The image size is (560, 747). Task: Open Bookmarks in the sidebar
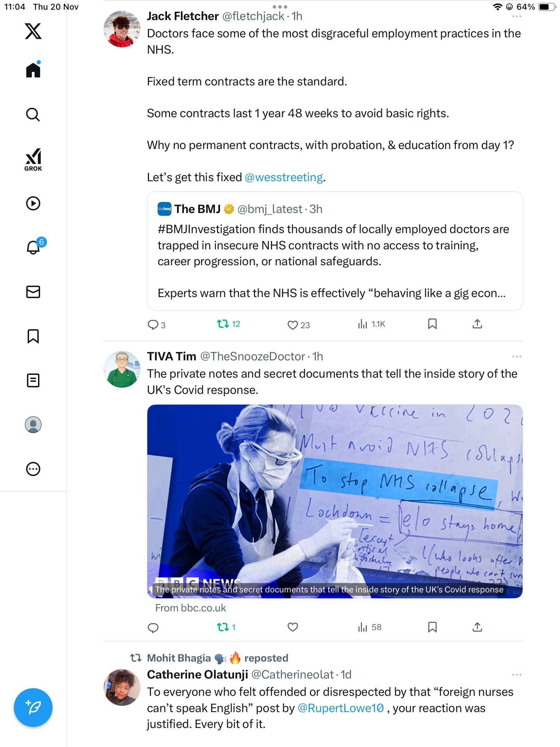click(33, 336)
